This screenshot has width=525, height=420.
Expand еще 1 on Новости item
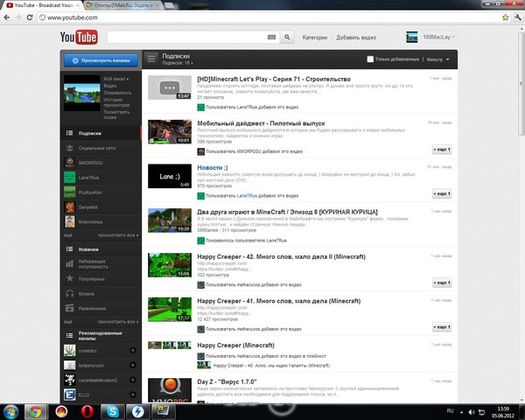click(442, 193)
